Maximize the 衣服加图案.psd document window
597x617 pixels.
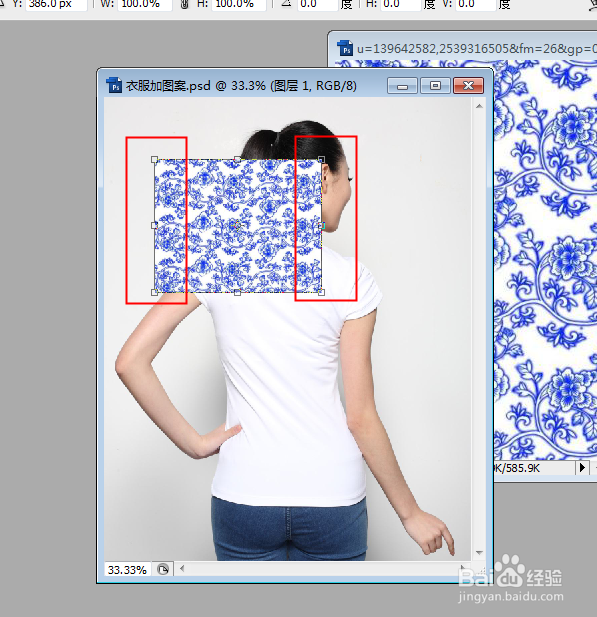coord(435,85)
